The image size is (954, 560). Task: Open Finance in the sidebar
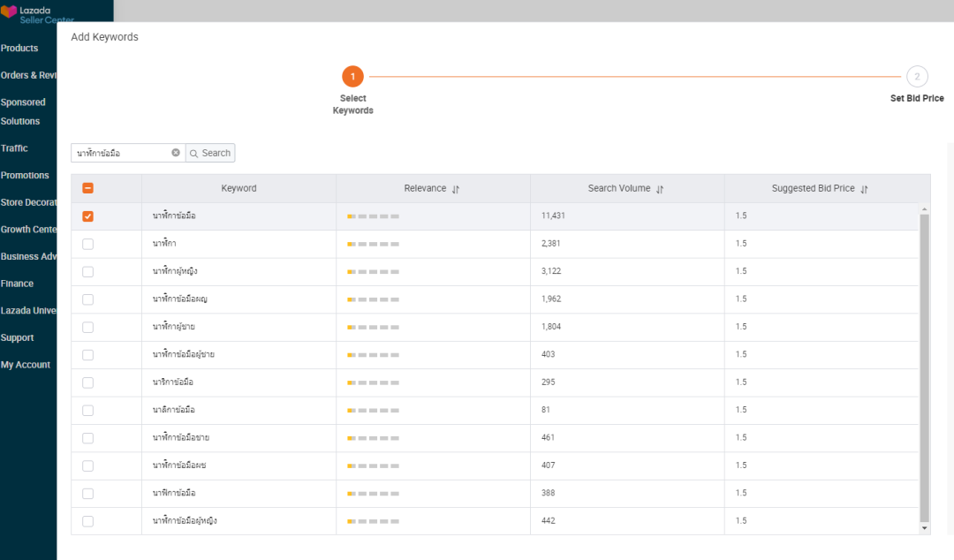[x=17, y=284]
